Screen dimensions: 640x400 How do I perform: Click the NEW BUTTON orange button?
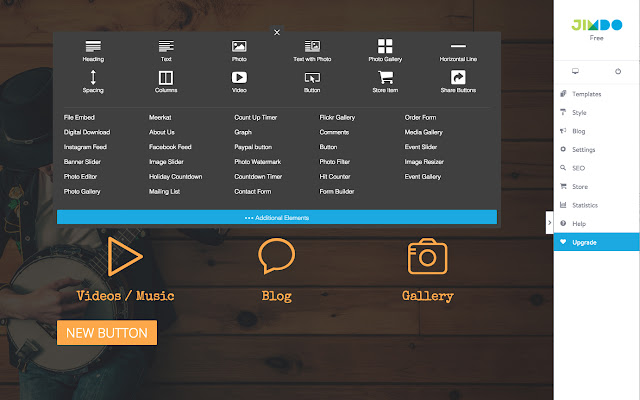107,333
